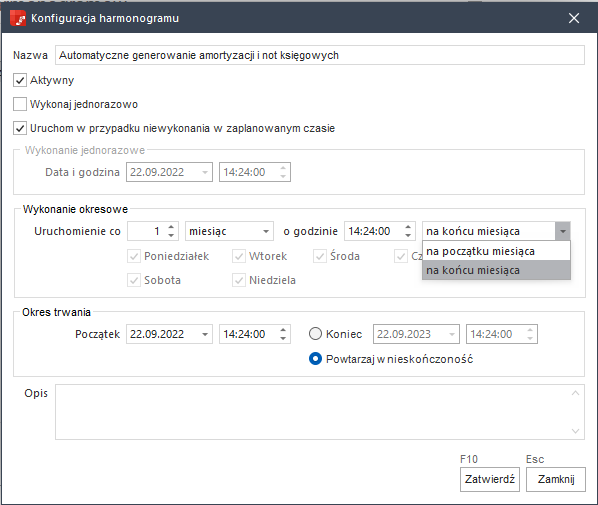Image resolution: width=598 pixels, height=505 pixels.
Task: Click the Zamknij button
Action: pyautogui.click(x=556, y=479)
